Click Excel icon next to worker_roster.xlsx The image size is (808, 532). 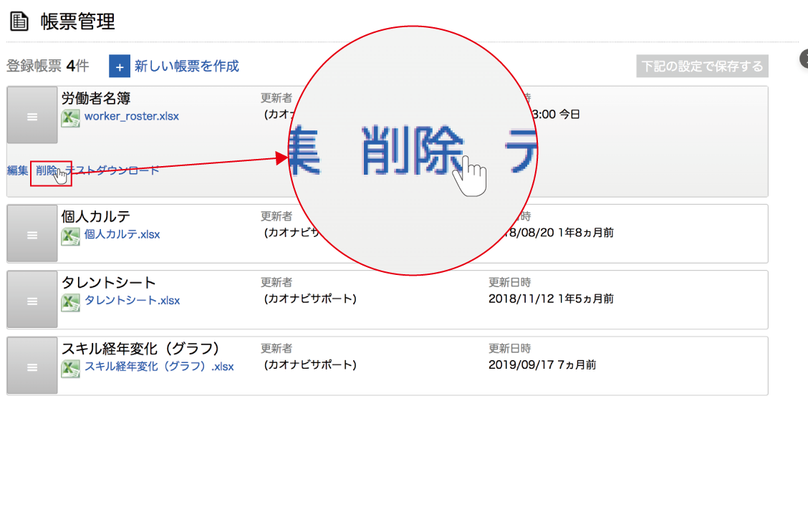[70, 117]
